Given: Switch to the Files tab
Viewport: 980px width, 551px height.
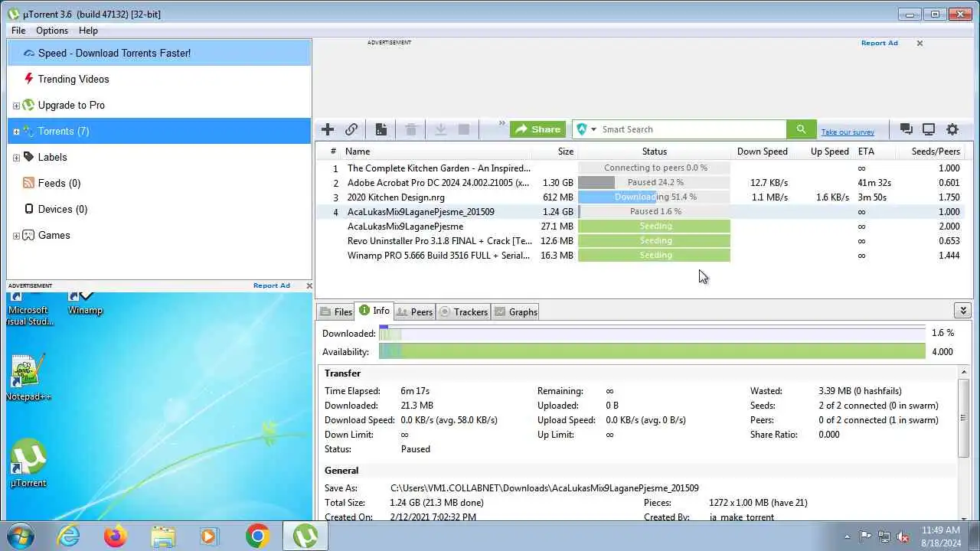Looking at the screenshot, I should [336, 311].
